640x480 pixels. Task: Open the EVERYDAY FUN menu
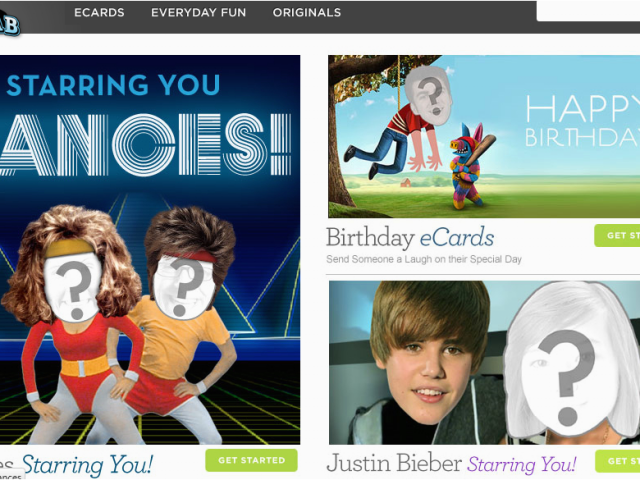pyautogui.click(x=199, y=13)
